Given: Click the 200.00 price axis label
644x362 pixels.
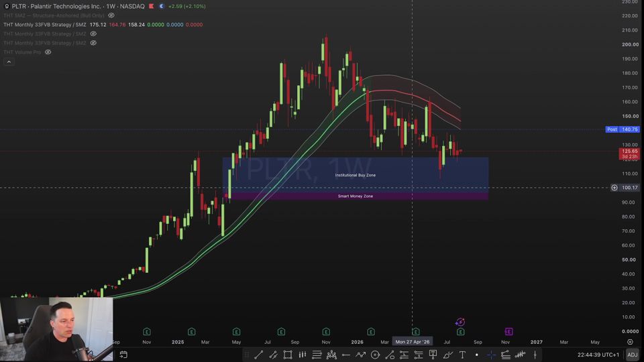Looking at the screenshot, I should [630, 44].
